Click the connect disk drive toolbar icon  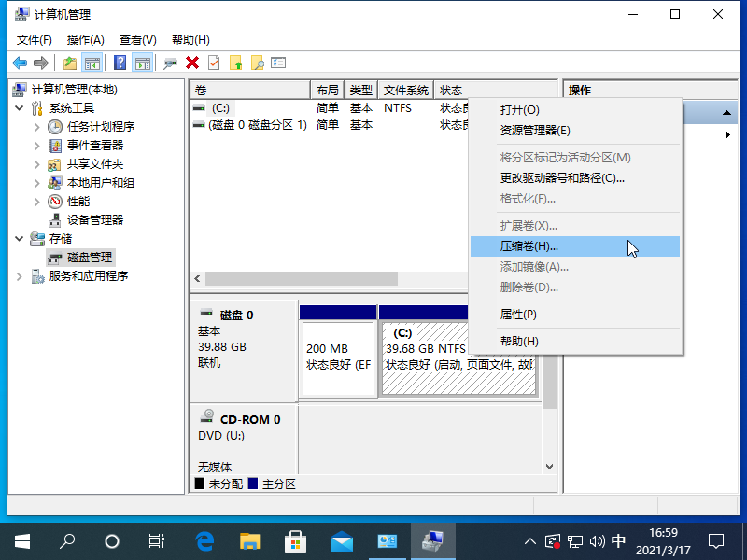coord(170,63)
